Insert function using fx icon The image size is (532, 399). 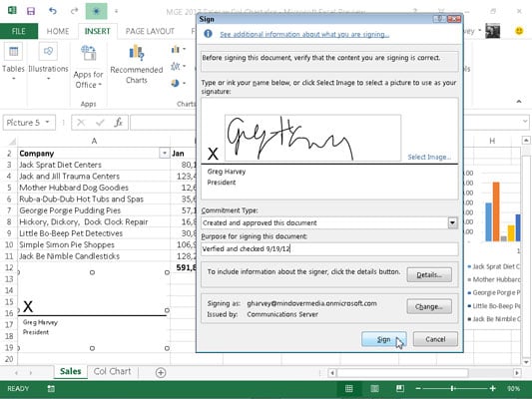pos(118,123)
